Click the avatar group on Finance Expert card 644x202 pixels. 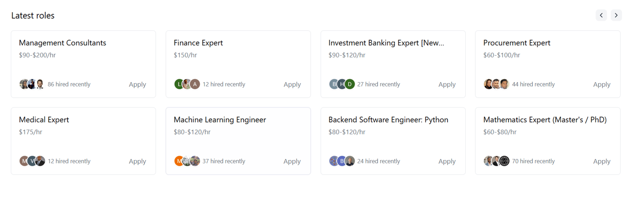pos(187,84)
